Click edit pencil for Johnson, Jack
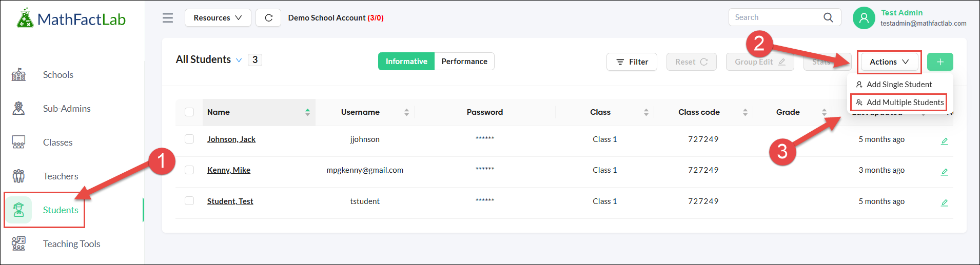 (x=944, y=141)
